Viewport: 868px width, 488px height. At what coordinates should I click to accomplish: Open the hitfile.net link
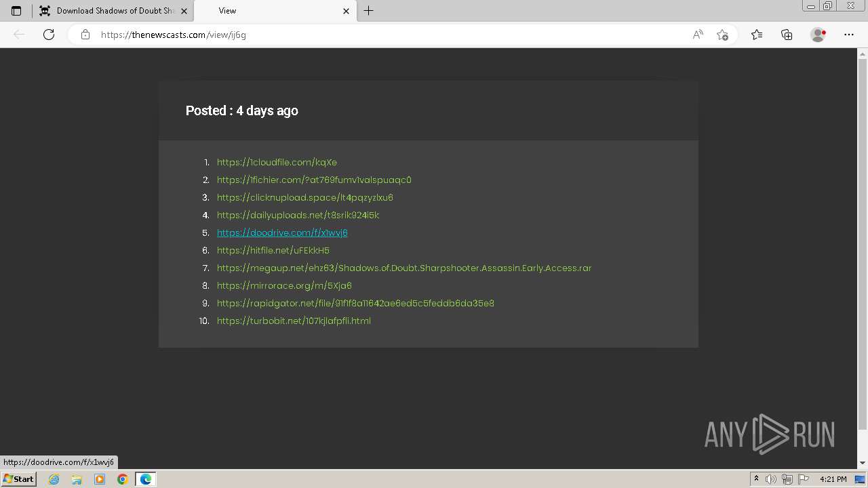tap(273, 250)
